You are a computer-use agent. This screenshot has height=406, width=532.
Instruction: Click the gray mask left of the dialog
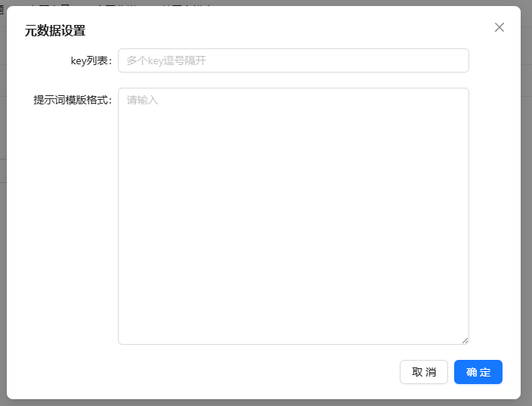coord(3,227)
